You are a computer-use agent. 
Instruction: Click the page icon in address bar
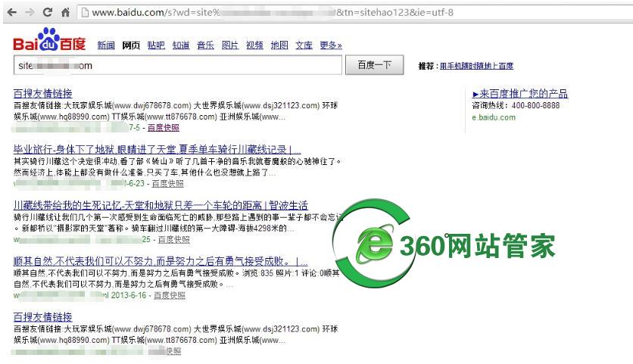point(85,13)
